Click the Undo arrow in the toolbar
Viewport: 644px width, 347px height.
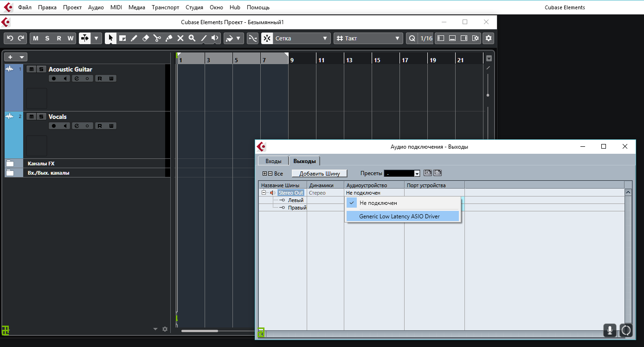(x=10, y=38)
